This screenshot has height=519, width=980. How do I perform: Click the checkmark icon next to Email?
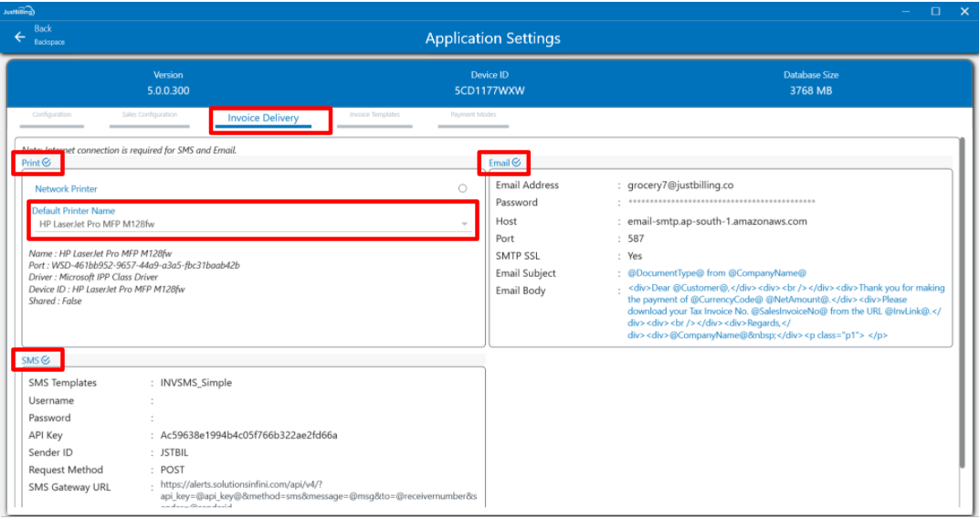pyautogui.click(x=516, y=163)
